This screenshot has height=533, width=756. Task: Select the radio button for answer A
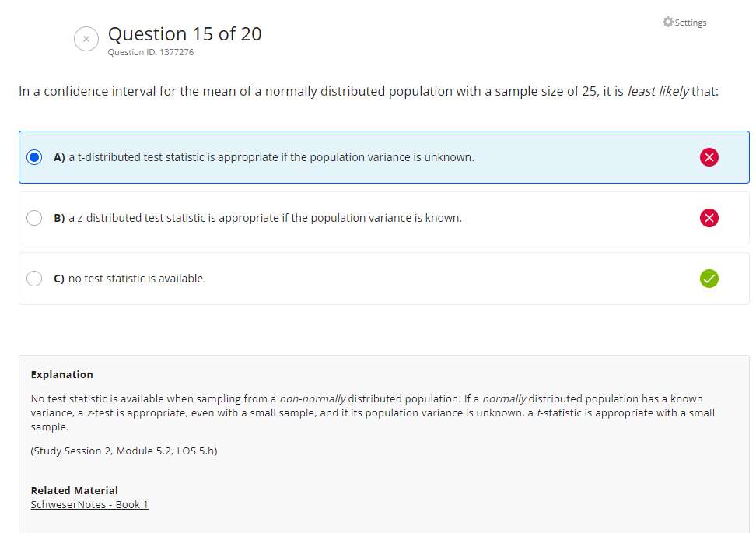click(x=34, y=157)
